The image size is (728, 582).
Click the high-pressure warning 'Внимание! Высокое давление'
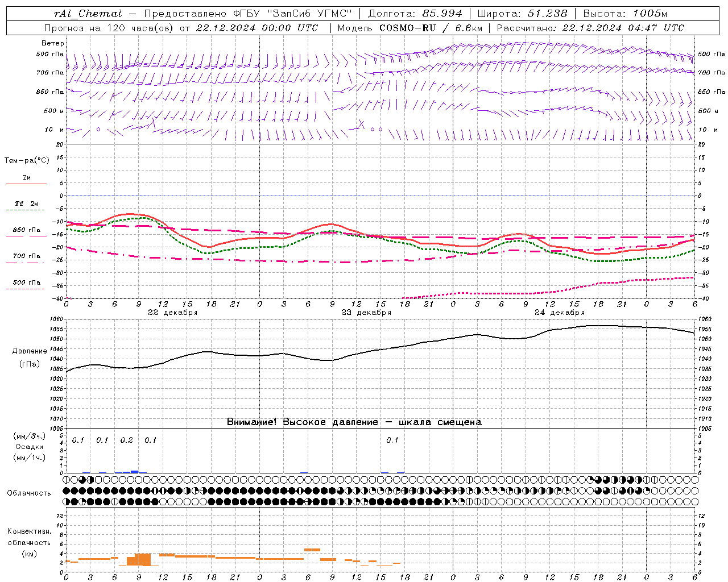pos(302,422)
